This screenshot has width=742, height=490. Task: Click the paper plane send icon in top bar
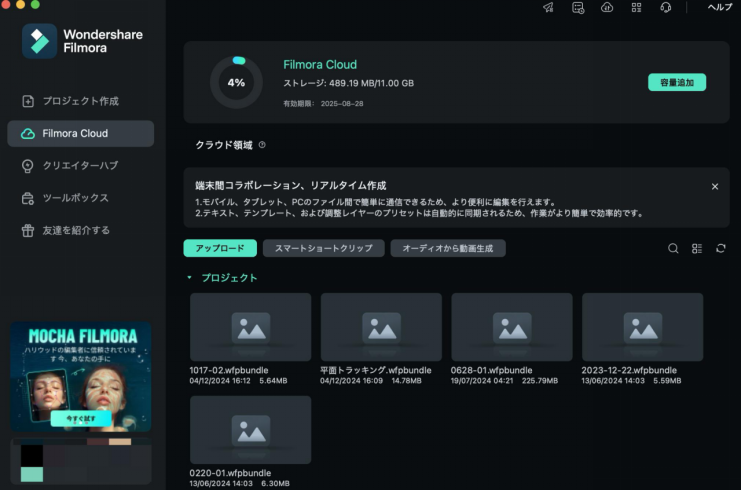tap(548, 8)
